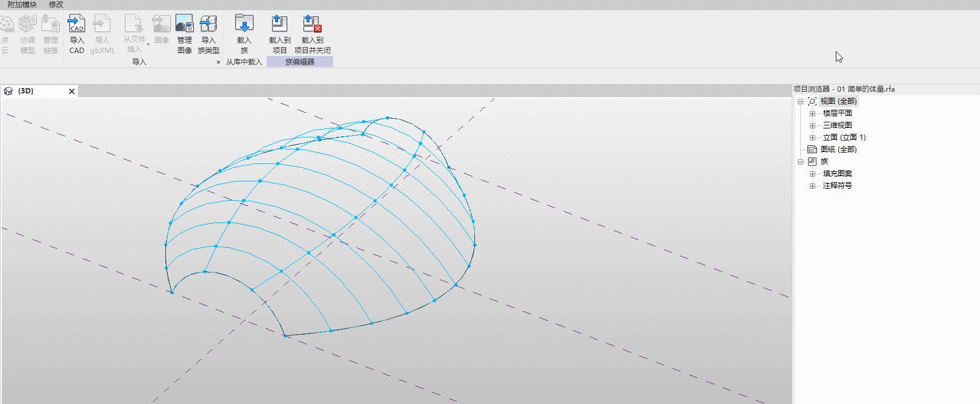Collapse the 族 tree node
Screen dimensions: 980x404
click(x=801, y=162)
